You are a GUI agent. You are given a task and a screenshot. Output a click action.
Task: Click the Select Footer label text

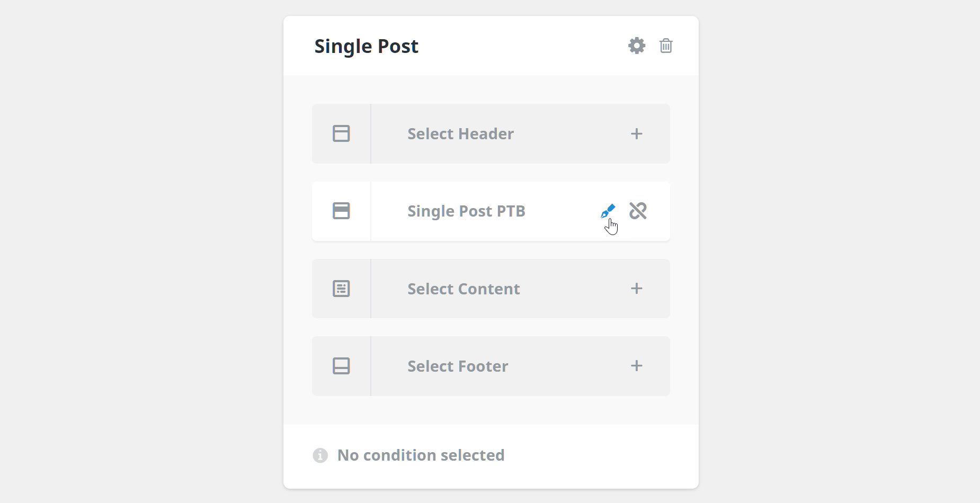pyautogui.click(x=458, y=366)
